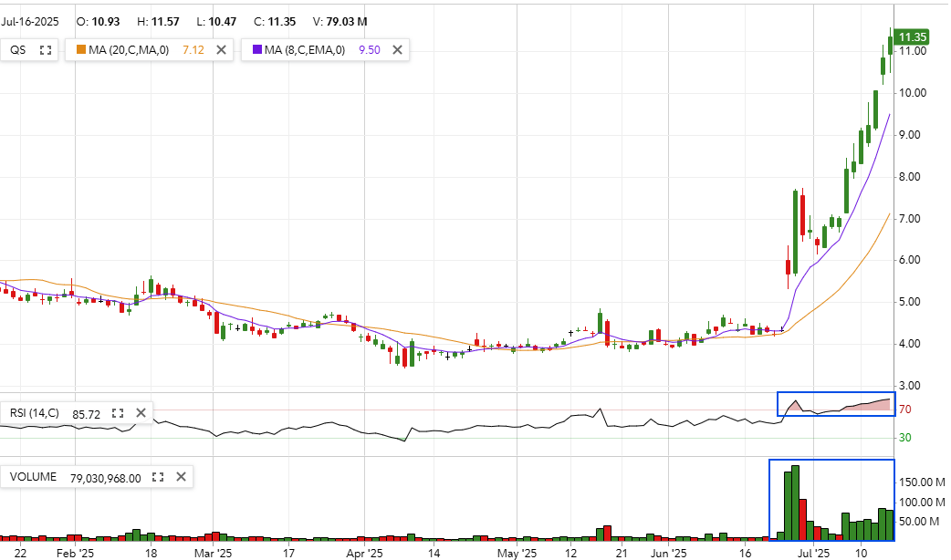Close the RSI (14,C) panel
951x560 pixels.
tap(141, 413)
